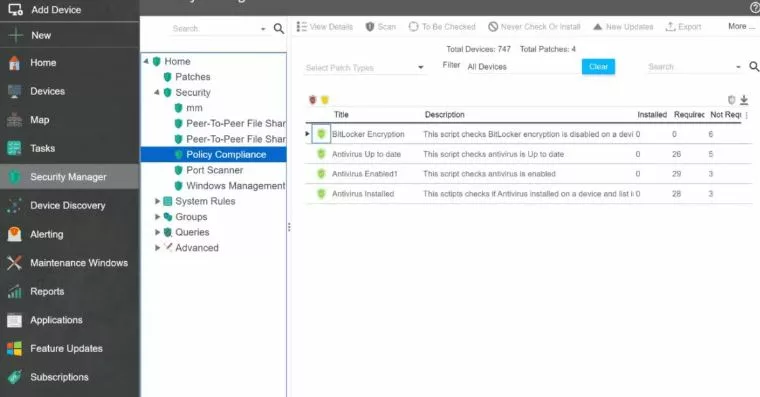
Task: Open the Alerting section
Action: pyautogui.click(x=47, y=234)
